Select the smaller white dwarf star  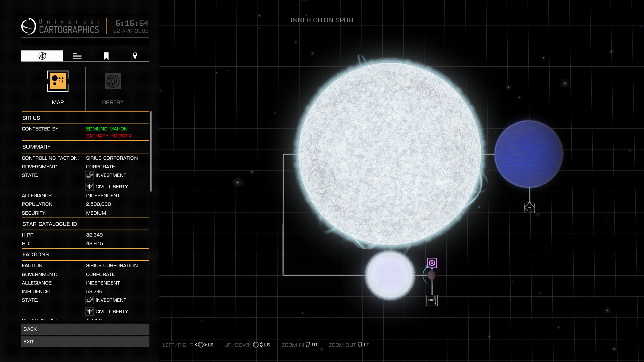390,275
